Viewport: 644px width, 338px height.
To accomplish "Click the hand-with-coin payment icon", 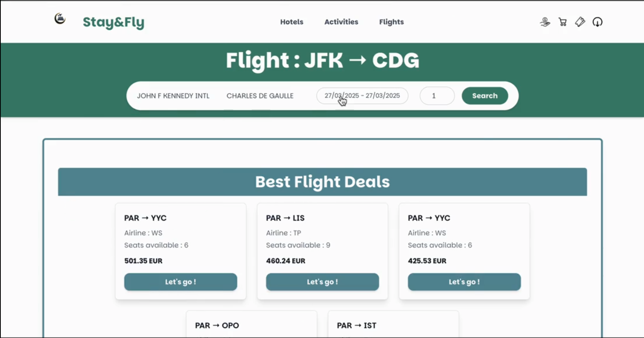I will (x=545, y=22).
